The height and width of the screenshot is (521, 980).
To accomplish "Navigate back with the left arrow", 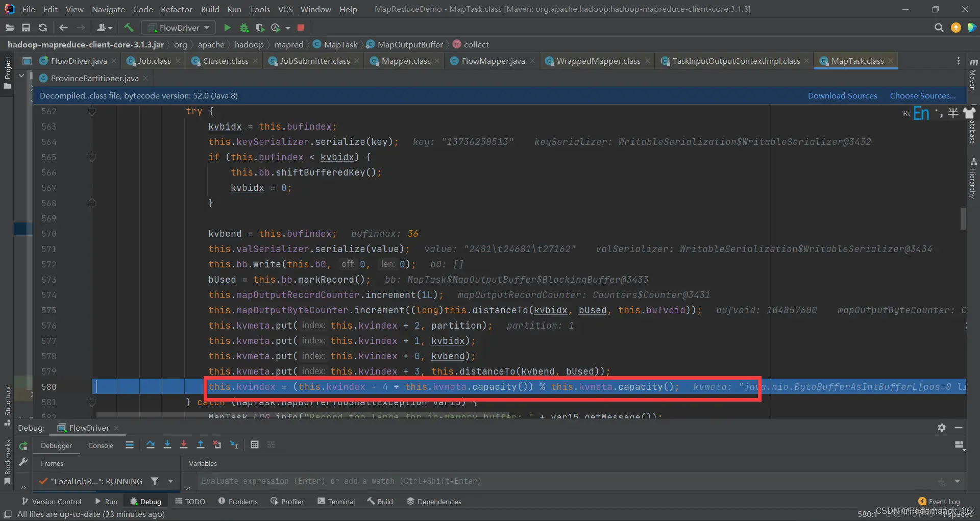I will 63,28.
